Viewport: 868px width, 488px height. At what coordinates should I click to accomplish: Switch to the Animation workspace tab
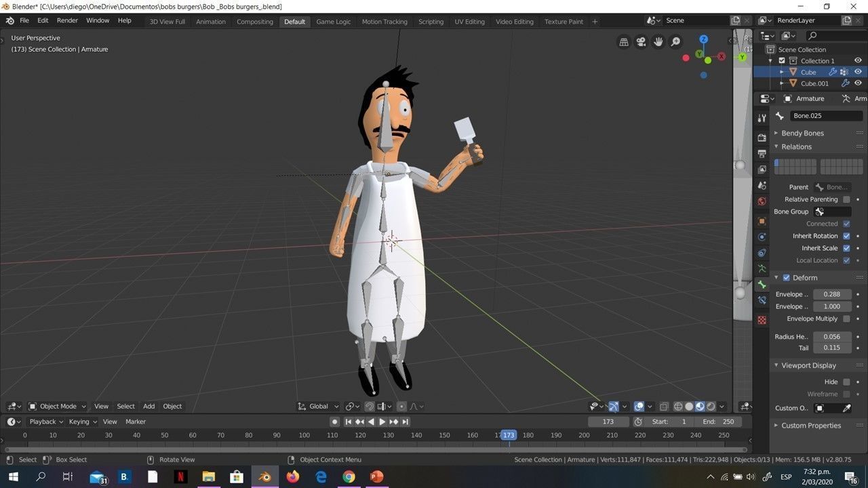click(x=211, y=22)
